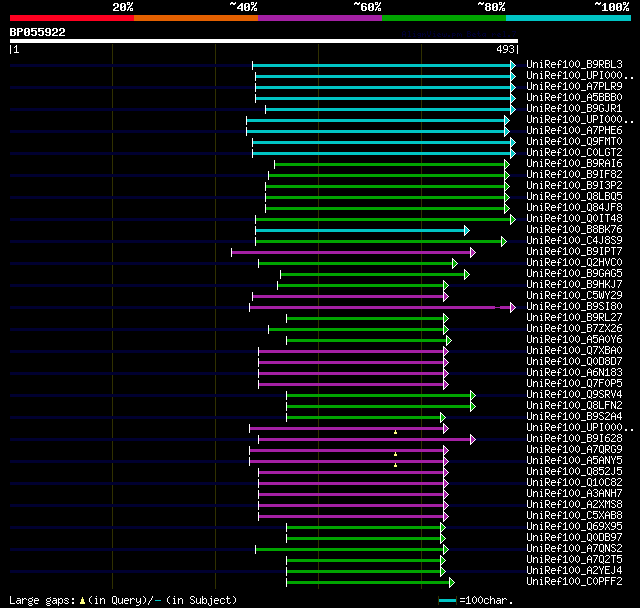This screenshot has width=640, height=608.
Task: Select the UniRef100_Q0DB97 label
Action: (x=574, y=538)
